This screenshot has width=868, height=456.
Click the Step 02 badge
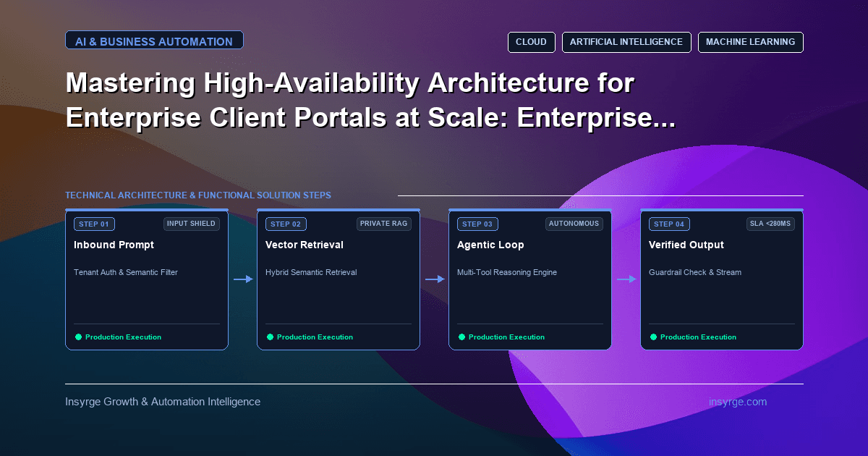click(286, 224)
